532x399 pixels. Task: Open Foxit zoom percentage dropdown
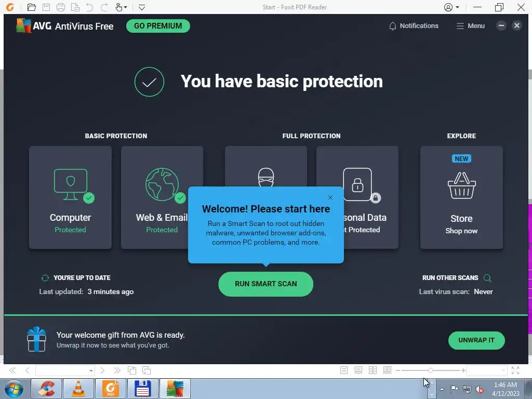[503, 370]
